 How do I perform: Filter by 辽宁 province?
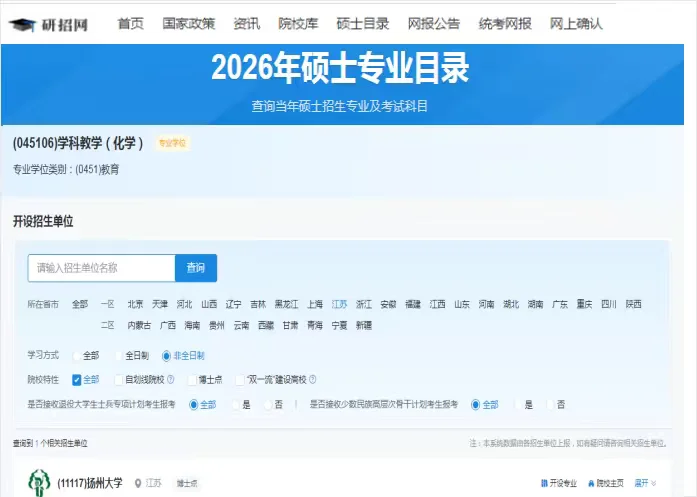click(x=233, y=305)
